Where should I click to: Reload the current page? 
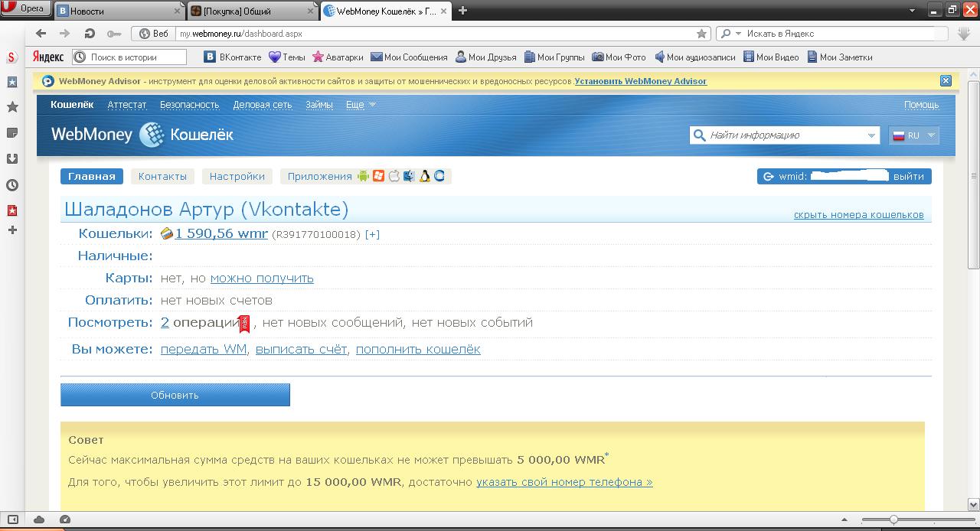coord(90,34)
